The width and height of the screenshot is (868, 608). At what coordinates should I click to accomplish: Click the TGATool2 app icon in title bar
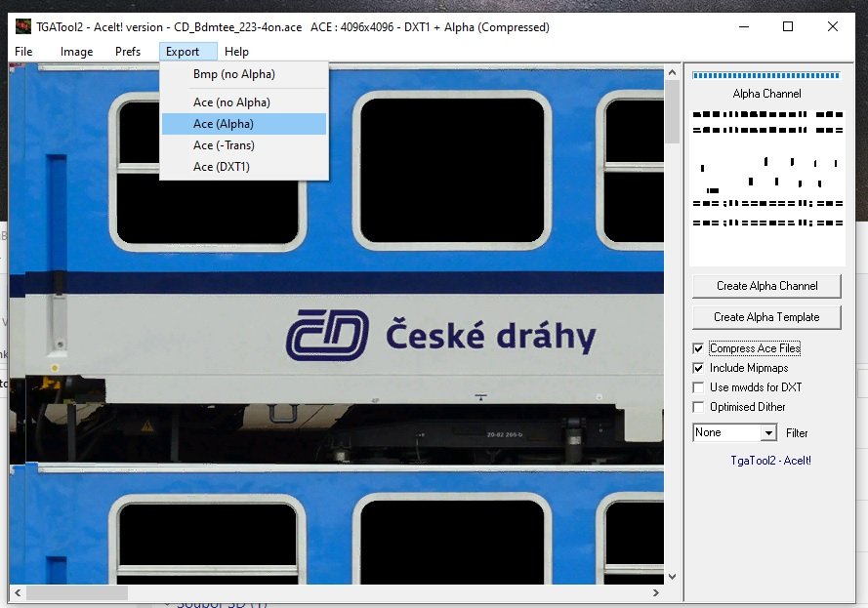coord(22,27)
